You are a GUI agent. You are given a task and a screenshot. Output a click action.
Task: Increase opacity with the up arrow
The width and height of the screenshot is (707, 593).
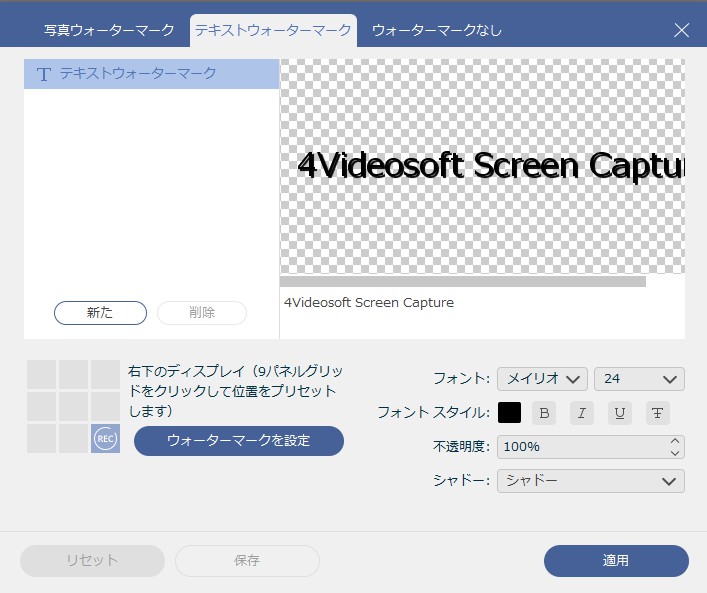pos(675,441)
